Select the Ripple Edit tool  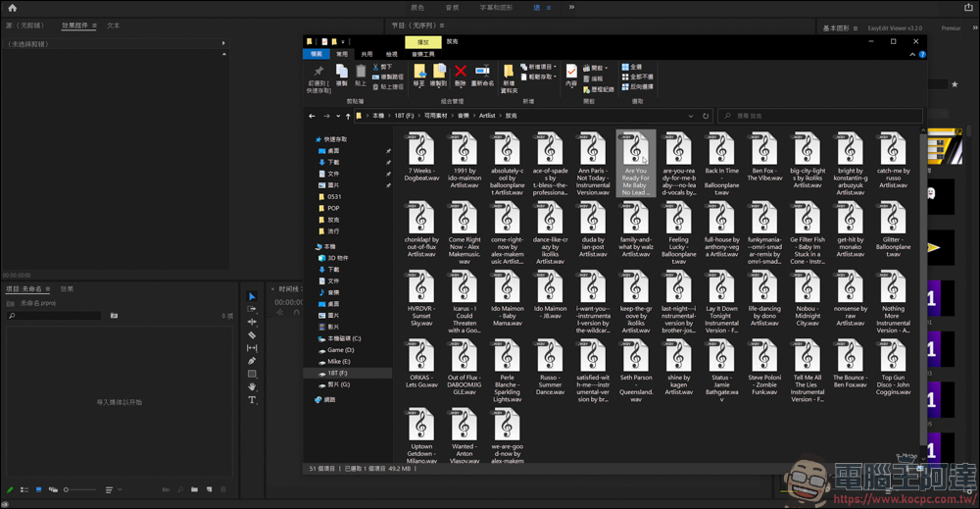252,322
